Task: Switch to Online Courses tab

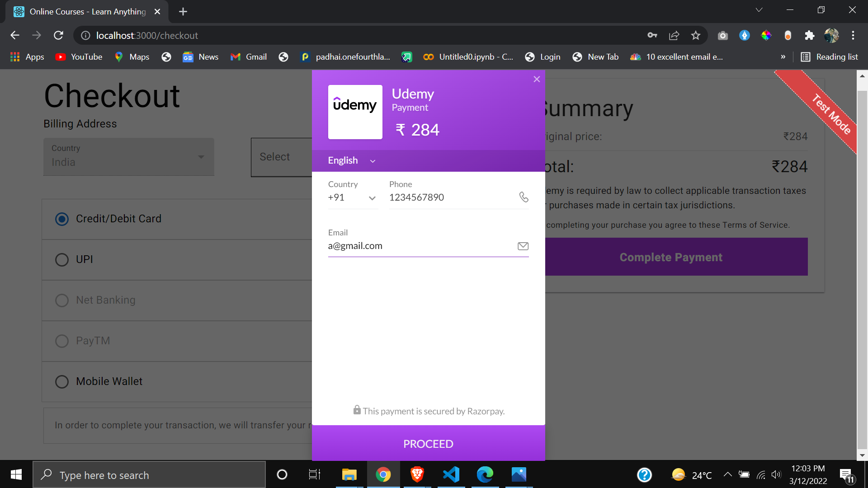Action: [87, 12]
